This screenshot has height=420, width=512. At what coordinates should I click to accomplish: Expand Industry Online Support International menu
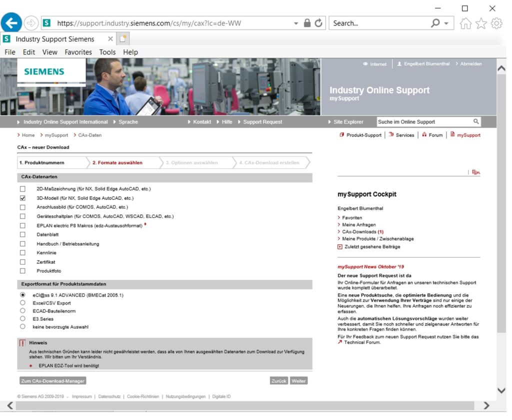[62, 122]
